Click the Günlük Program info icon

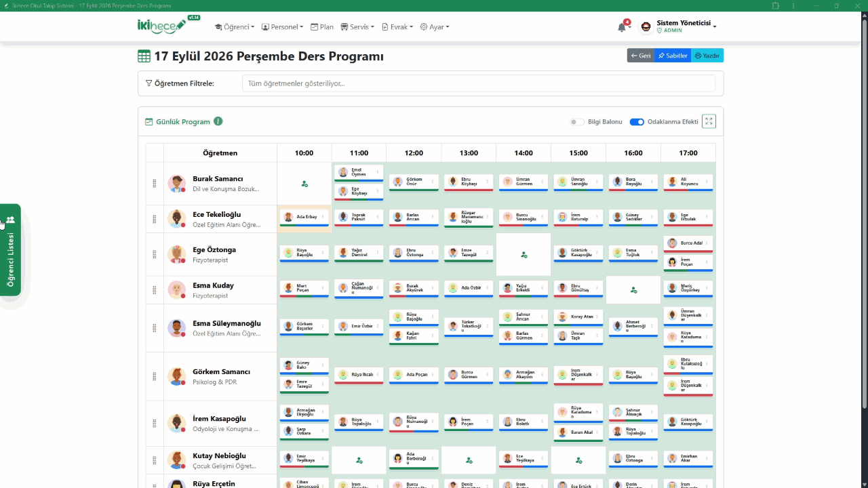218,121
